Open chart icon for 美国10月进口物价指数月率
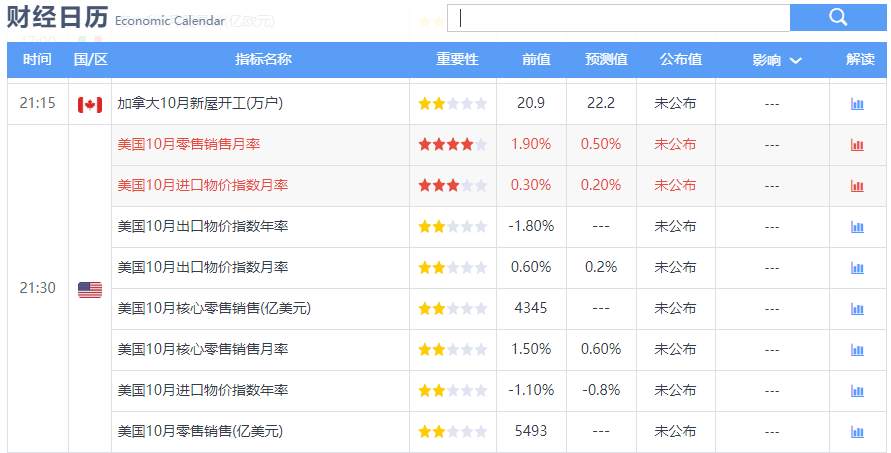 [857, 186]
